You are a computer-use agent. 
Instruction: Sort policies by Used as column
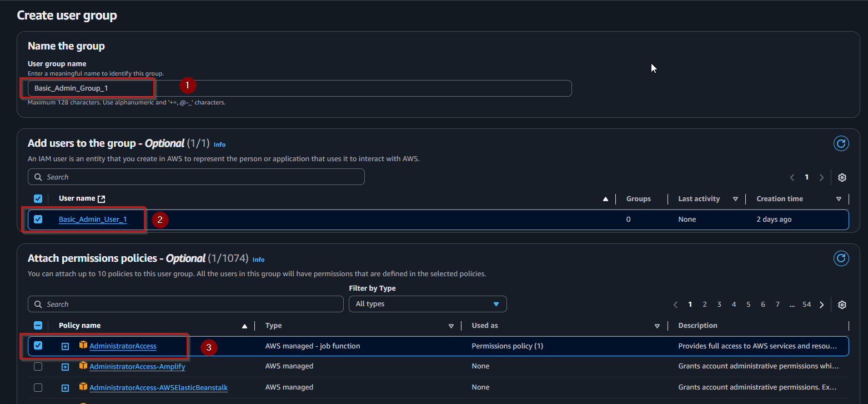pyautogui.click(x=657, y=326)
